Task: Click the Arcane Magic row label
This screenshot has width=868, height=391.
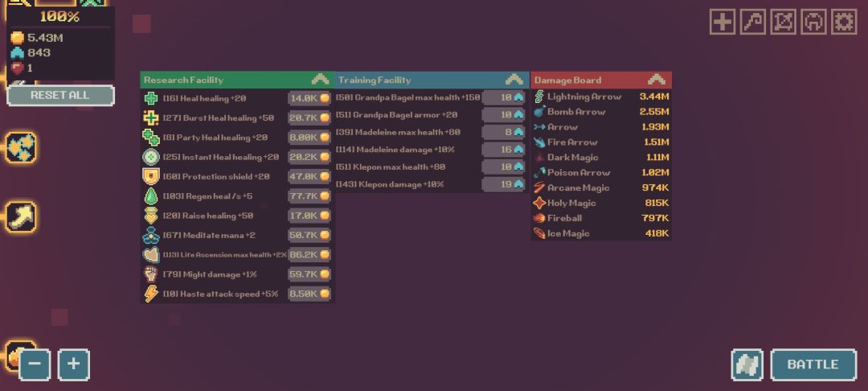Action: tap(578, 187)
